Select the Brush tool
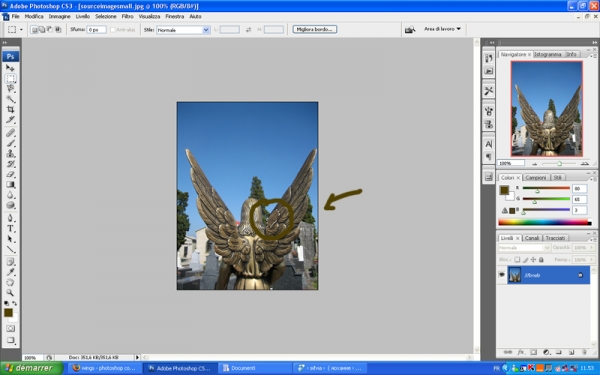The image size is (600, 375). pos(10,143)
